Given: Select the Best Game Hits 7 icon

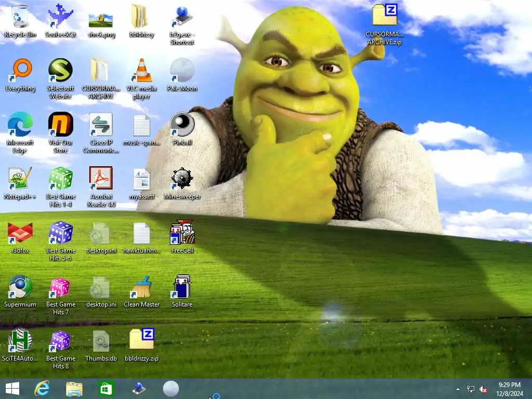Looking at the screenshot, I should click(60, 295).
